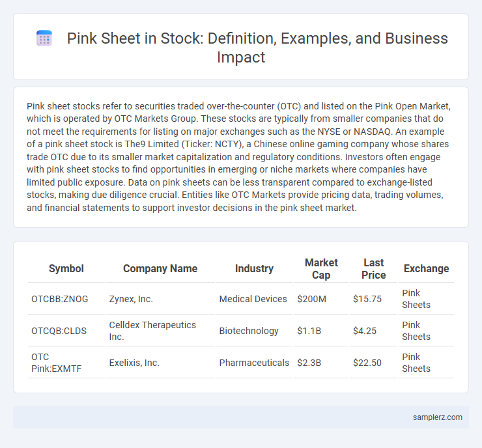Click the $1.1B market cap value
The height and width of the screenshot is (448, 482).
tap(309, 331)
